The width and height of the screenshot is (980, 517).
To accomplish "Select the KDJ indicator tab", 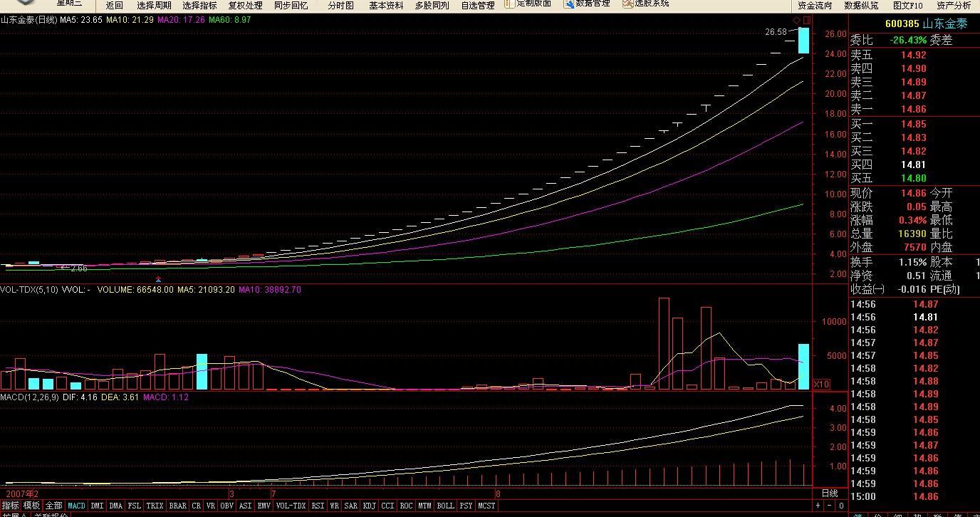I will (x=369, y=506).
